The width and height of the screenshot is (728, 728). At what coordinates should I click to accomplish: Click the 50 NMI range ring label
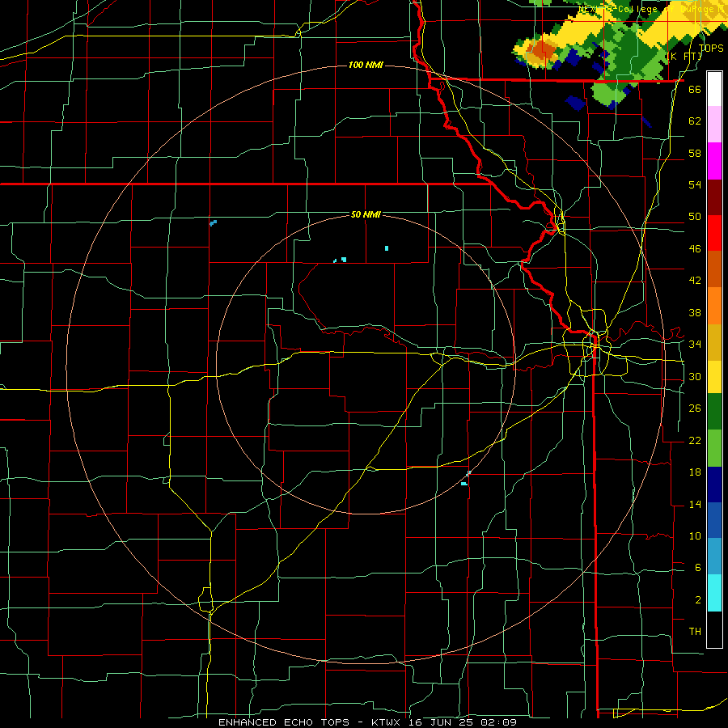click(366, 214)
